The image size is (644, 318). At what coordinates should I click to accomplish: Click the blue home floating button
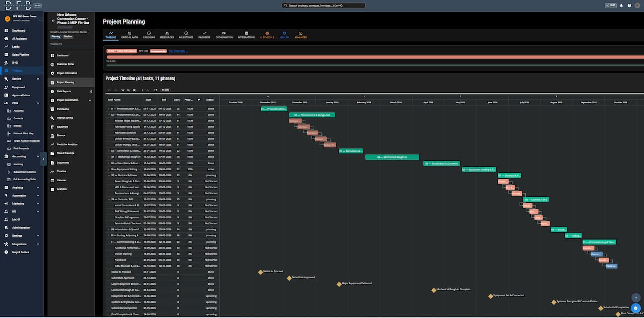click(636, 308)
